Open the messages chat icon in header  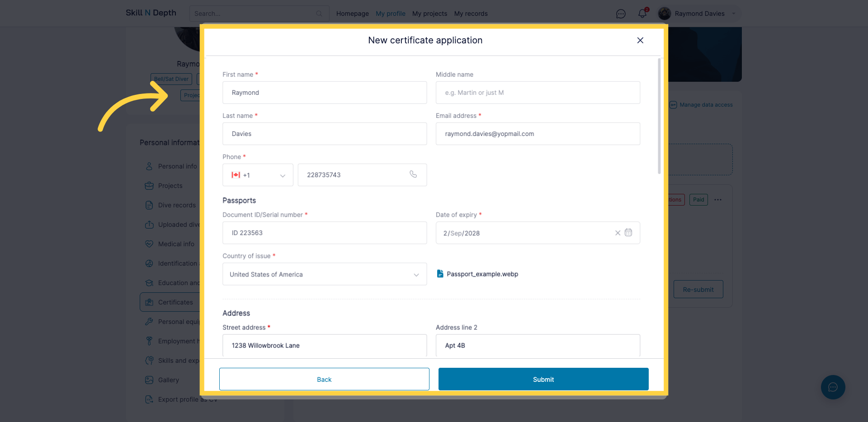coord(621,14)
